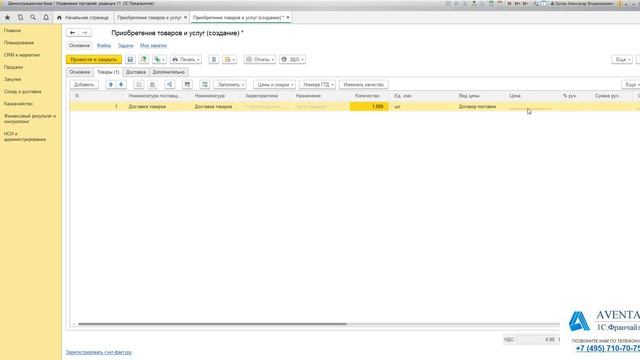Switch to the Основное document tab

pyautogui.click(x=80, y=72)
